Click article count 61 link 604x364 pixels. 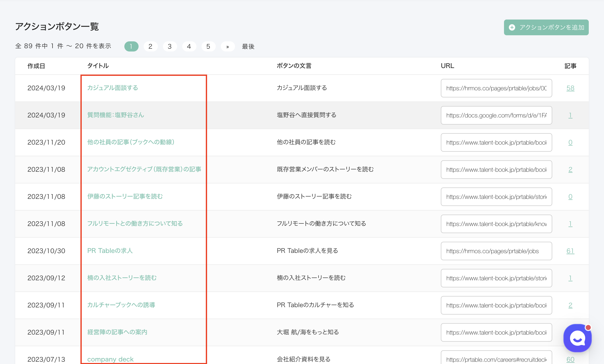(570, 251)
